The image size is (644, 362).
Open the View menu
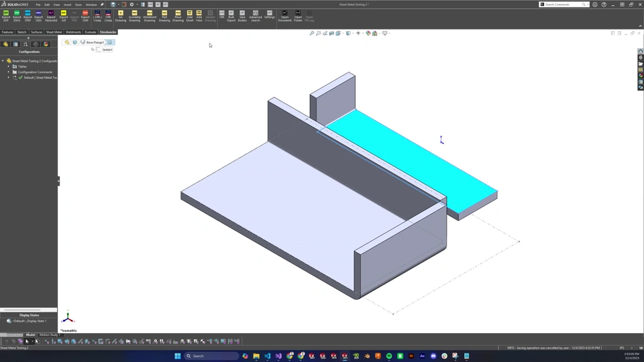[x=56, y=5]
